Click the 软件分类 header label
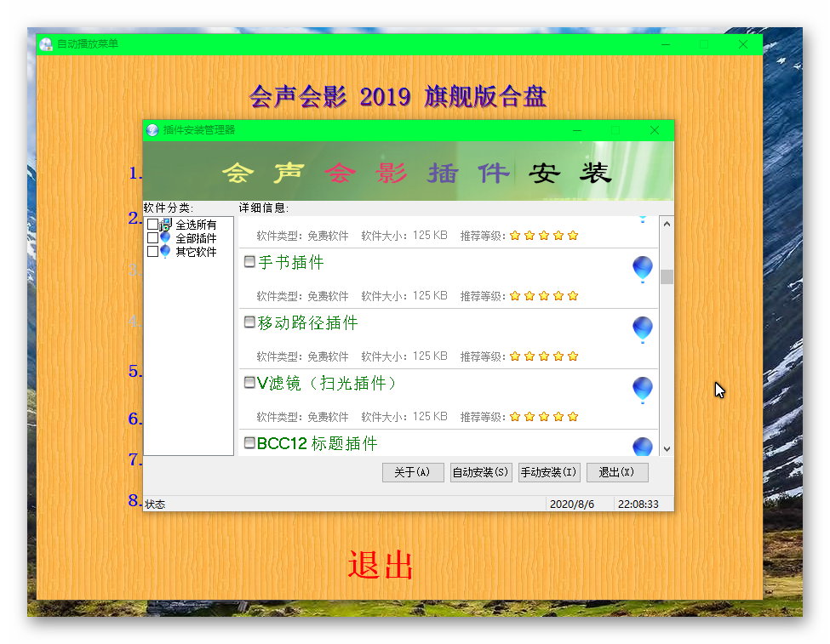This screenshot has width=830, height=644. click(x=169, y=208)
